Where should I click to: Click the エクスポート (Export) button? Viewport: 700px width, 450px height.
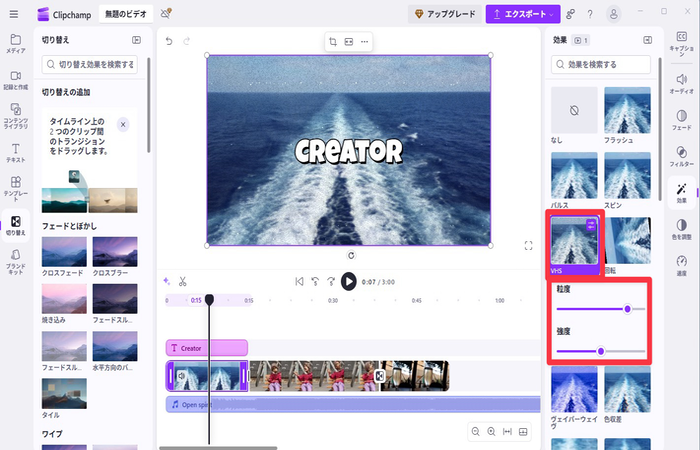[x=523, y=13]
